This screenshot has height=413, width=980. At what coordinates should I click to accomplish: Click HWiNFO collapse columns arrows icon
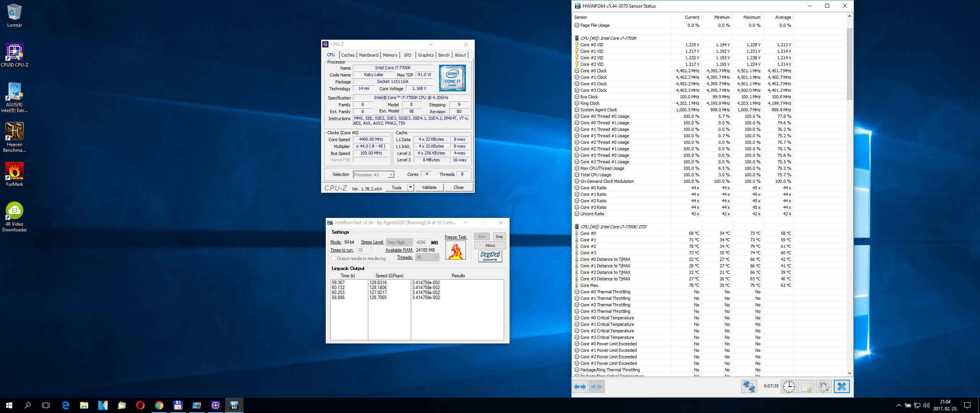coord(596,387)
